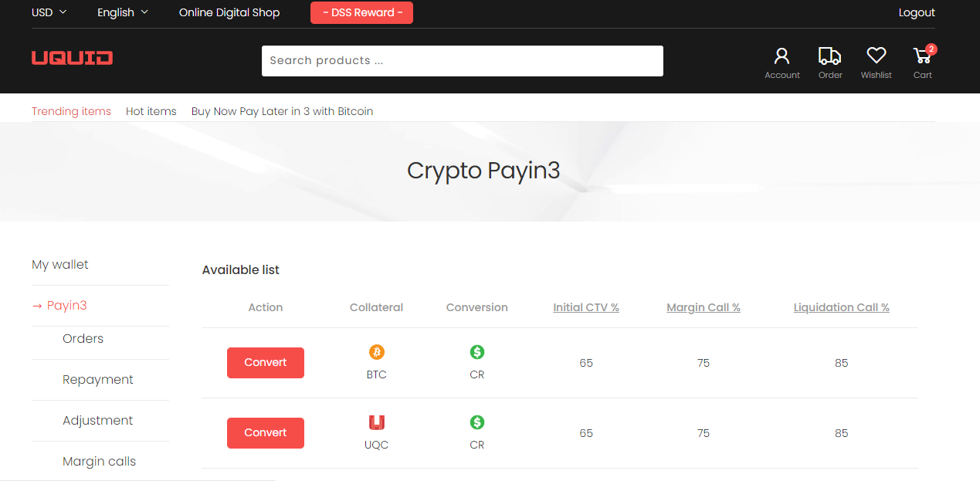The image size is (980, 481).
Task: Click the cart badge showing 2
Action: point(931,49)
